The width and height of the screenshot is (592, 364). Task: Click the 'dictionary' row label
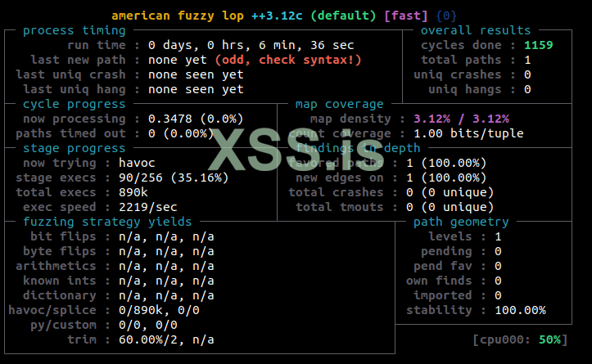(59, 295)
